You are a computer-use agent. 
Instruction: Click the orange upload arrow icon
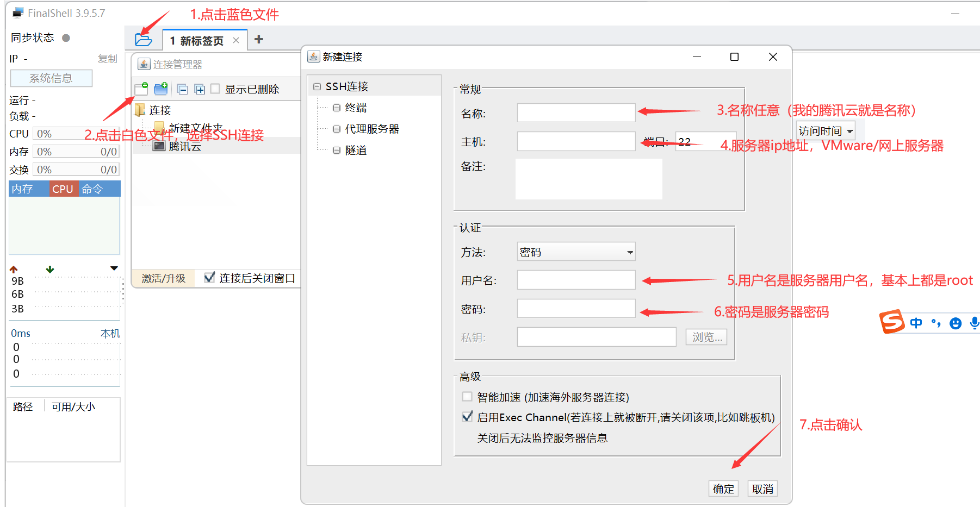(14, 270)
